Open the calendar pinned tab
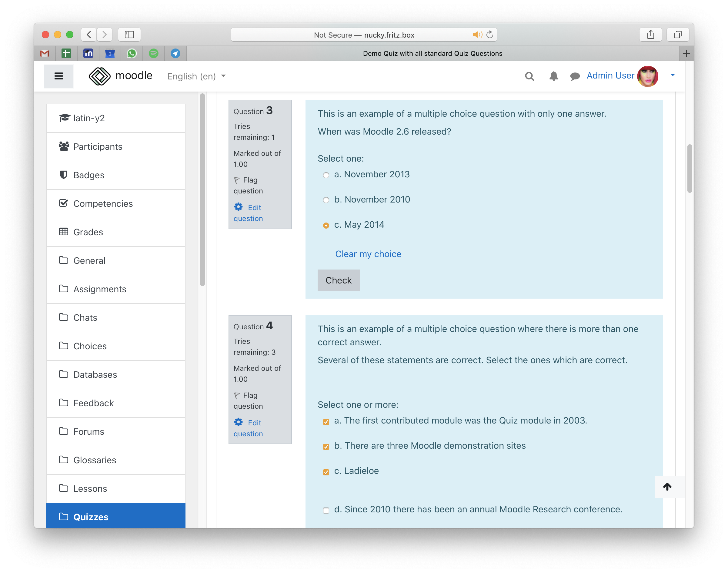The image size is (728, 573). pos(110,53)
